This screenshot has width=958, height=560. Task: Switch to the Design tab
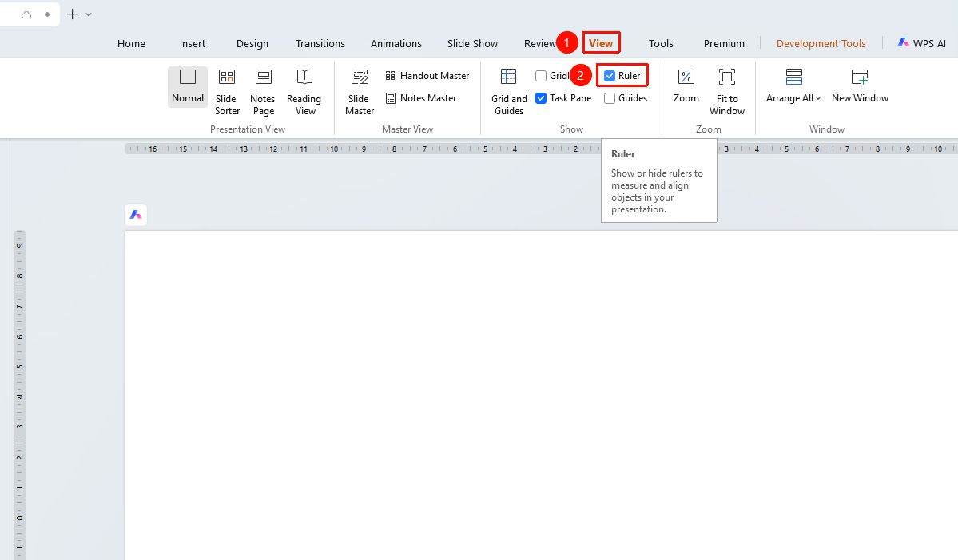[252, 43]
